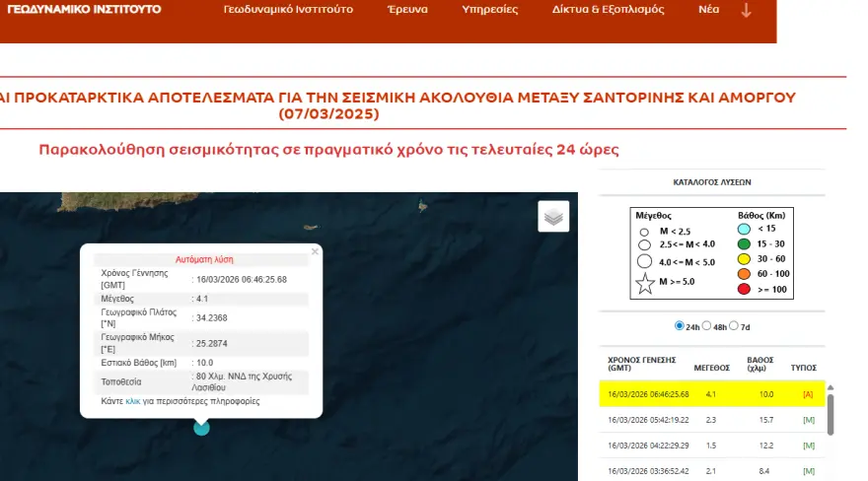The width and height of the screenshot is (868, 481).
Task: Click the cyan depth under 15 km swatch
Action: coord(746,229)
